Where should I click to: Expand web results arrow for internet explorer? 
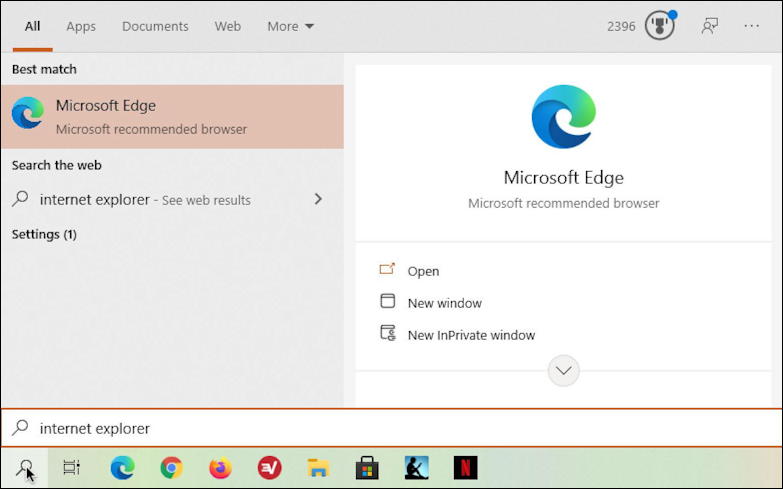coord(318,199)
